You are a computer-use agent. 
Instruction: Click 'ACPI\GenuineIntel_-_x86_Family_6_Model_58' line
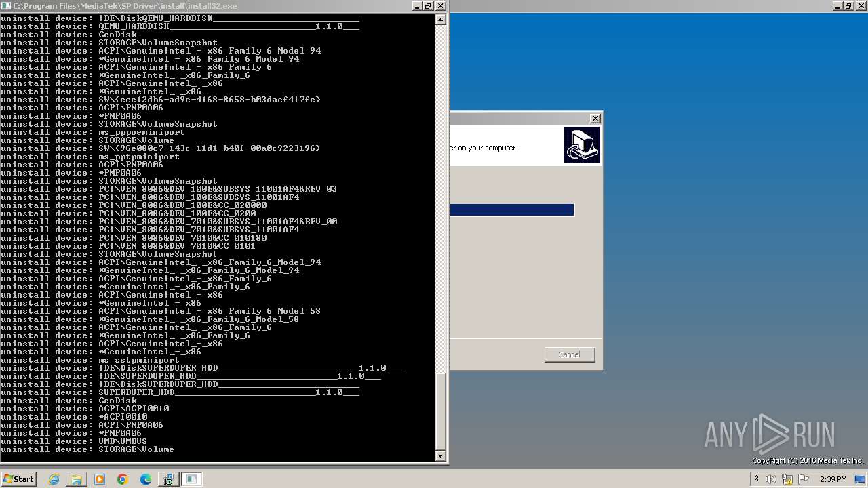[161, 311]
